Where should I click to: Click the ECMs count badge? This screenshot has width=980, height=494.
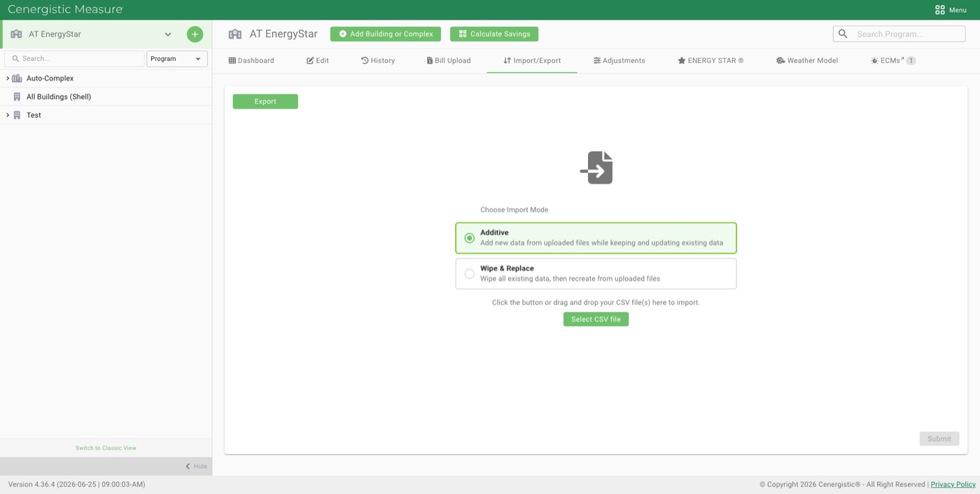tap(911, 61)
